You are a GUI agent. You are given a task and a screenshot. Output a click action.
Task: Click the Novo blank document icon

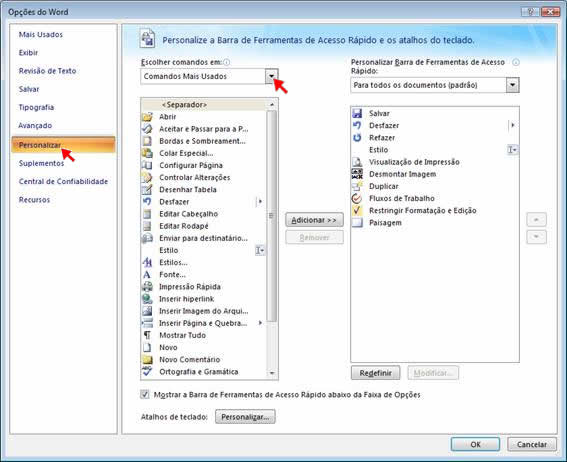tap(147, 347)
